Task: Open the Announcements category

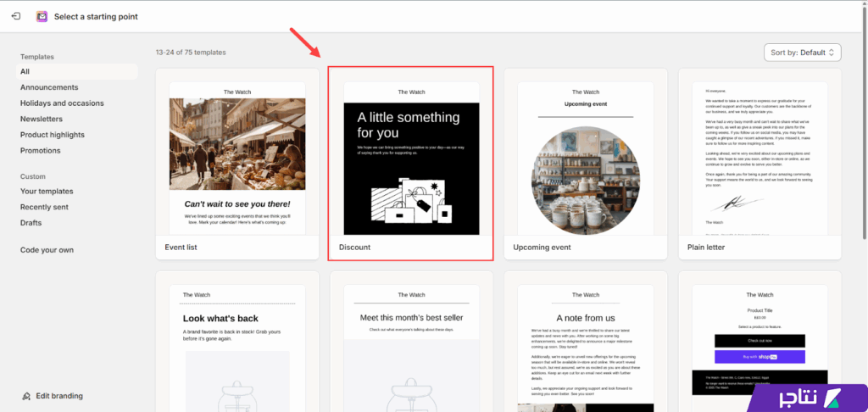Action: [x=49, y=87]
